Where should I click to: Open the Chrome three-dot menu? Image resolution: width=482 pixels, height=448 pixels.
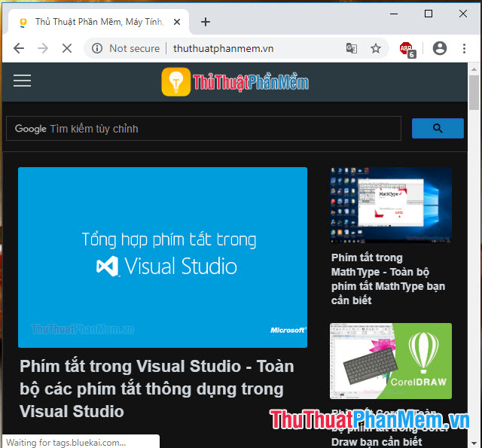point(464,48)
